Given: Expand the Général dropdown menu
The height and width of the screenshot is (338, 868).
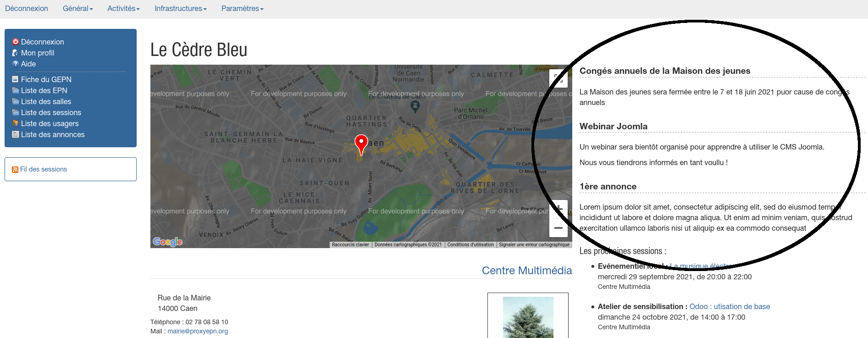Looking at the screenshot, I should tap(77, 9).
